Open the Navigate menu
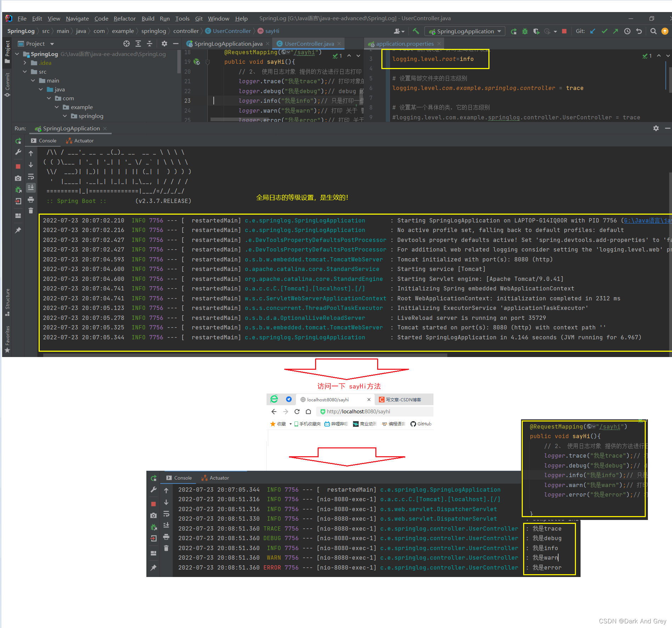 coord(77,18)
